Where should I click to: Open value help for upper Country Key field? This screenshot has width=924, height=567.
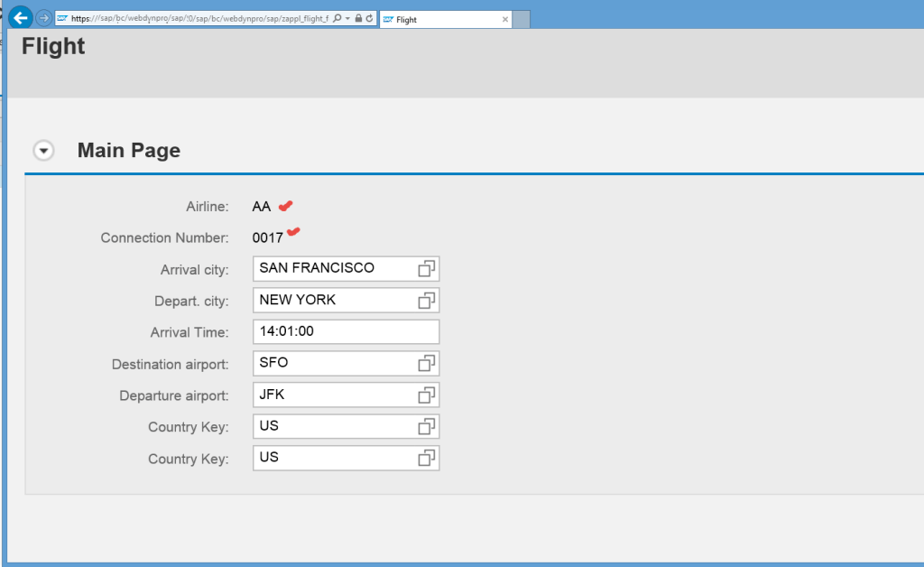[426, 426]
